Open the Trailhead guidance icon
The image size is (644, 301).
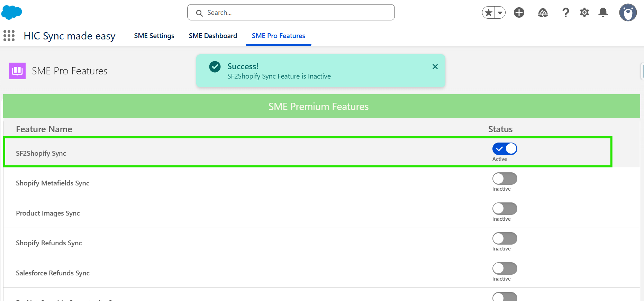543,13
